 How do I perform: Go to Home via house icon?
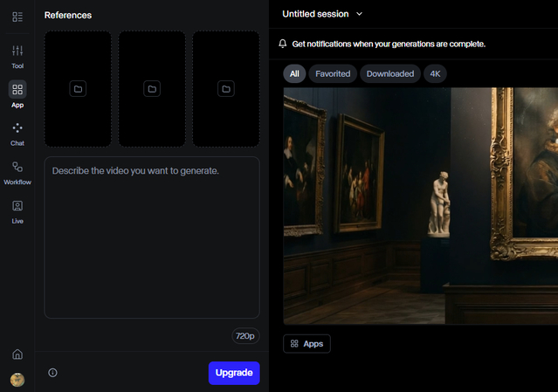[17, 354]
